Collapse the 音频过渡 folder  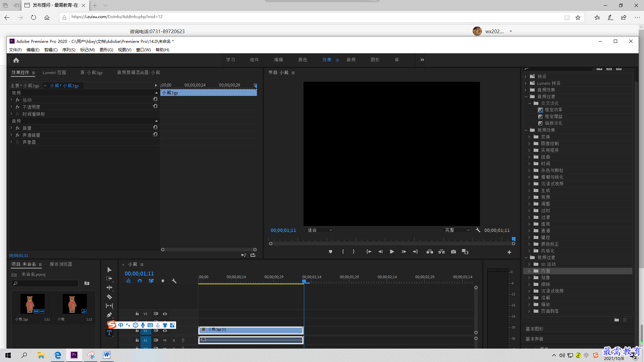pos(526,97)
